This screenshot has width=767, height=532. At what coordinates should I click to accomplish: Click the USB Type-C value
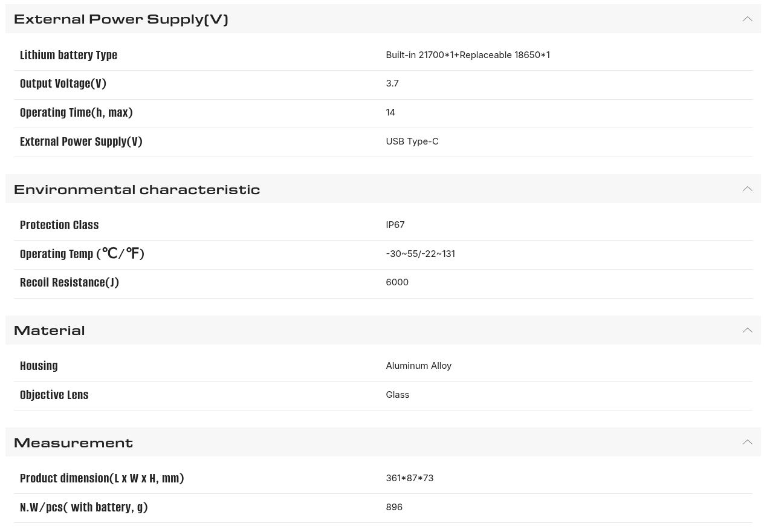[412, 141]
